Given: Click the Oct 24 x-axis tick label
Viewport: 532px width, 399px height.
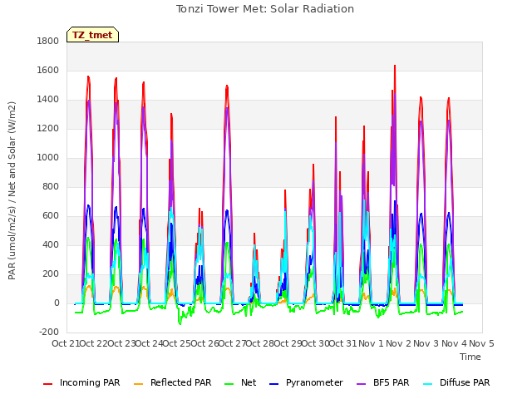Looking at the screenshot, I should pos(149,343).
